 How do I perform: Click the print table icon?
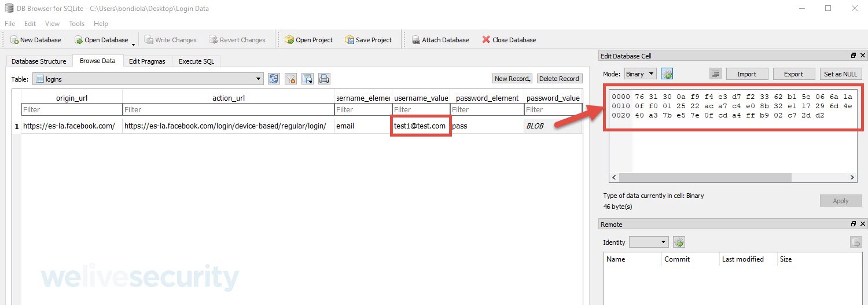tap(324, 79)
